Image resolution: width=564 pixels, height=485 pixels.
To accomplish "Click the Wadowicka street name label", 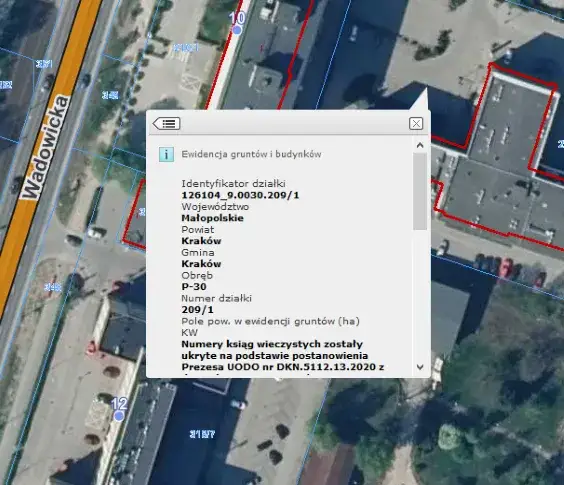I will 46,148.
